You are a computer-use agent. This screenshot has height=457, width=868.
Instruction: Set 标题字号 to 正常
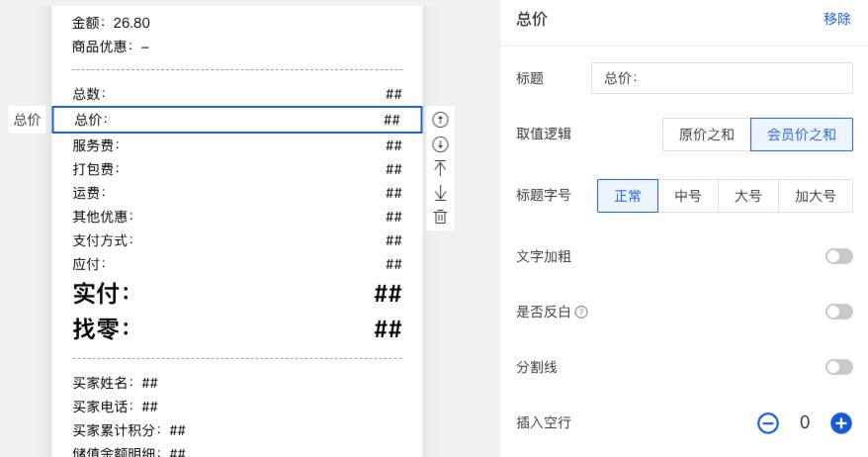(x=628, y=196)
